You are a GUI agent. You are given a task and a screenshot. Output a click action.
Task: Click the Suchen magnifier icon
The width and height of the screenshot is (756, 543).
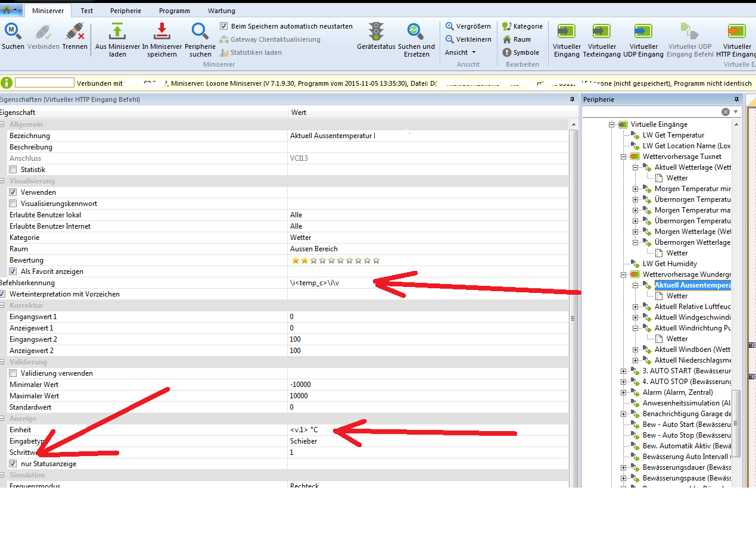pos(13,32)
